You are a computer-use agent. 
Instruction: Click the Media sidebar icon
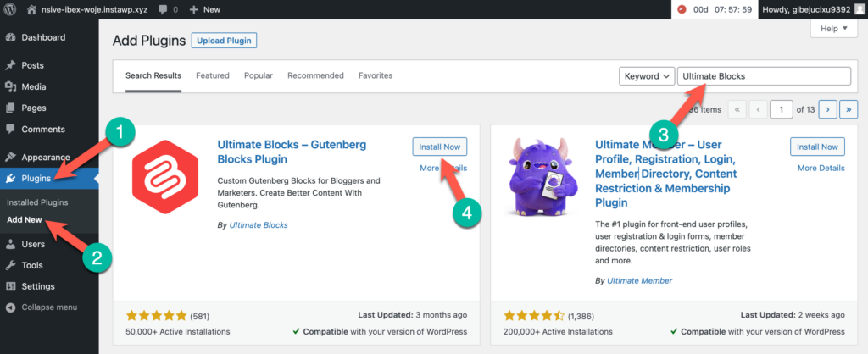tap(10, 87)
